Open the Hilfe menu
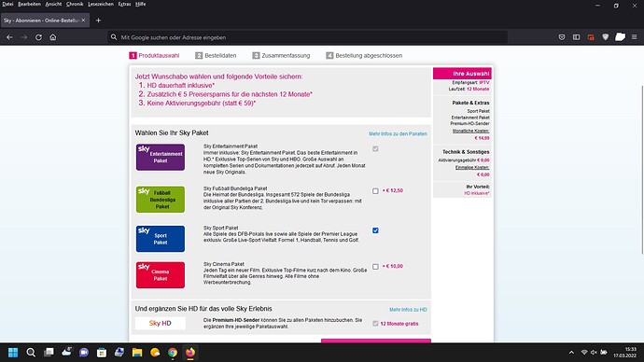Viewport: 644px width, 362px height. (x=140, y=4)
